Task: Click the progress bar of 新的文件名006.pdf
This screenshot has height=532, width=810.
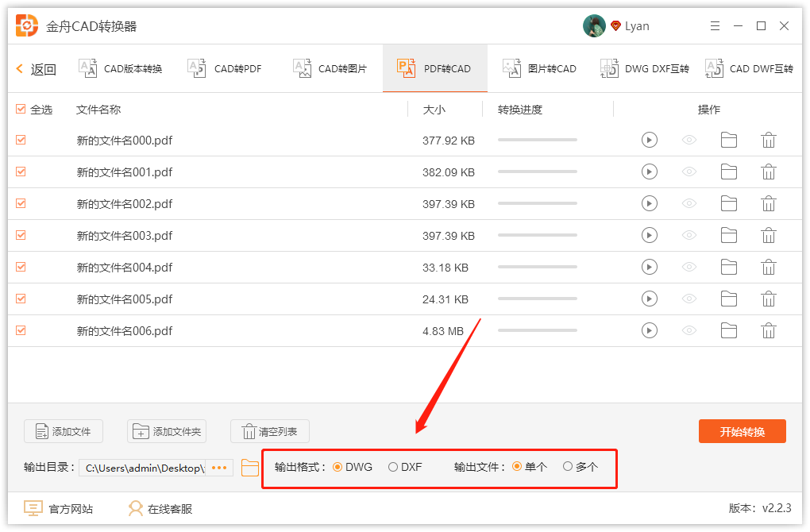Action: coord(537,330)
